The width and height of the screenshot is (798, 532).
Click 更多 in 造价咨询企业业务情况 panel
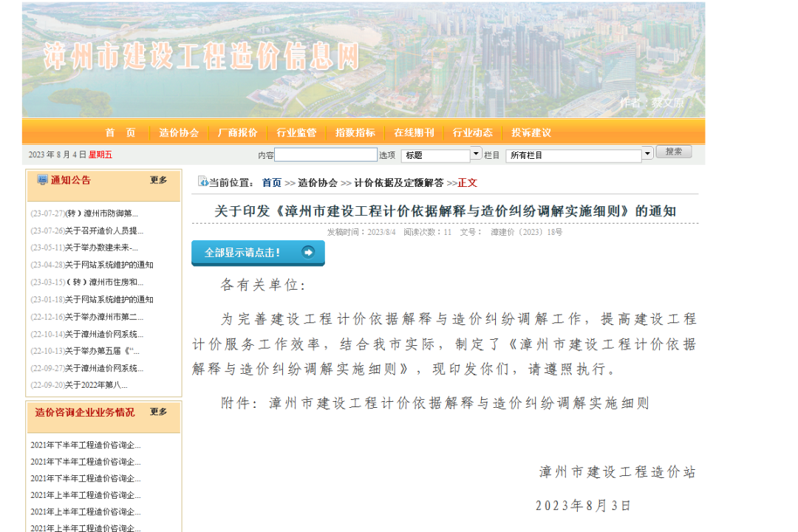(x=158, y=412)
